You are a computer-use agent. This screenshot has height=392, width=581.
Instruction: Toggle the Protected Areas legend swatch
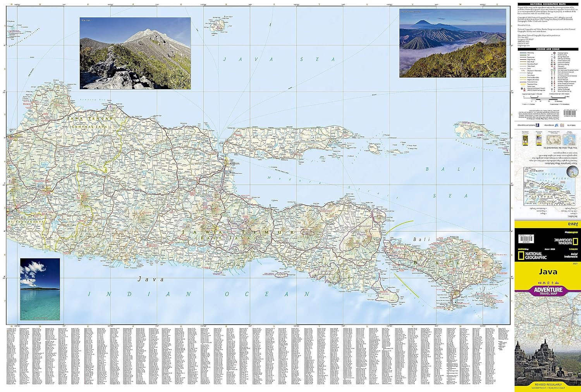point(524,82)
